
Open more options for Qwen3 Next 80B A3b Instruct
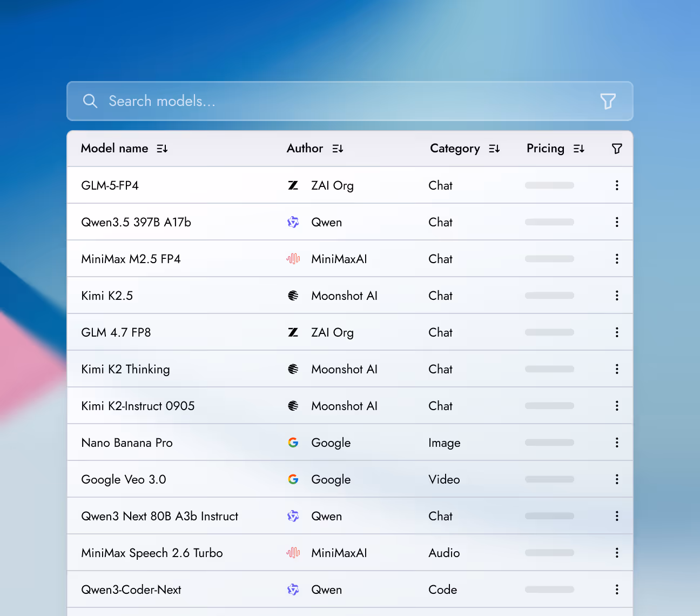[x=617, y=516]
